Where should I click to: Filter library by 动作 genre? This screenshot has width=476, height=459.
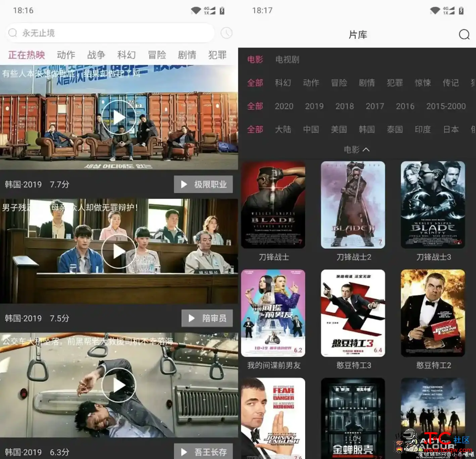coord(311,83)
